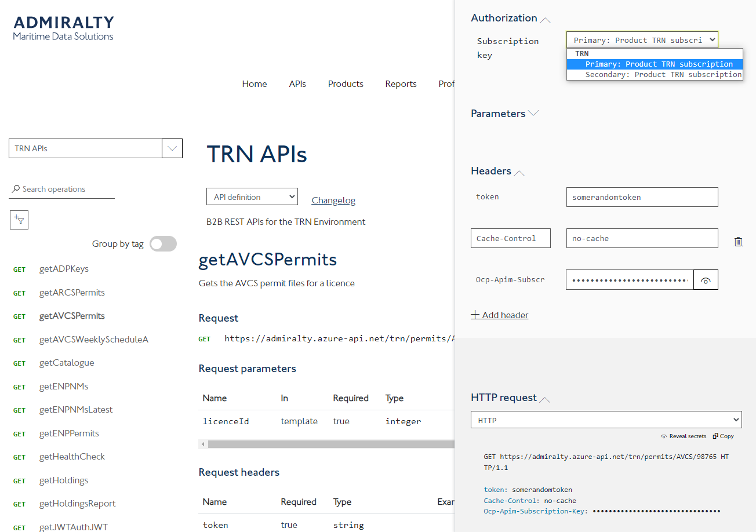Viewport: 756px width, 532px height.
Task: Expand the Parameters section
Action: pyautogui.click(x=533, y=114)
